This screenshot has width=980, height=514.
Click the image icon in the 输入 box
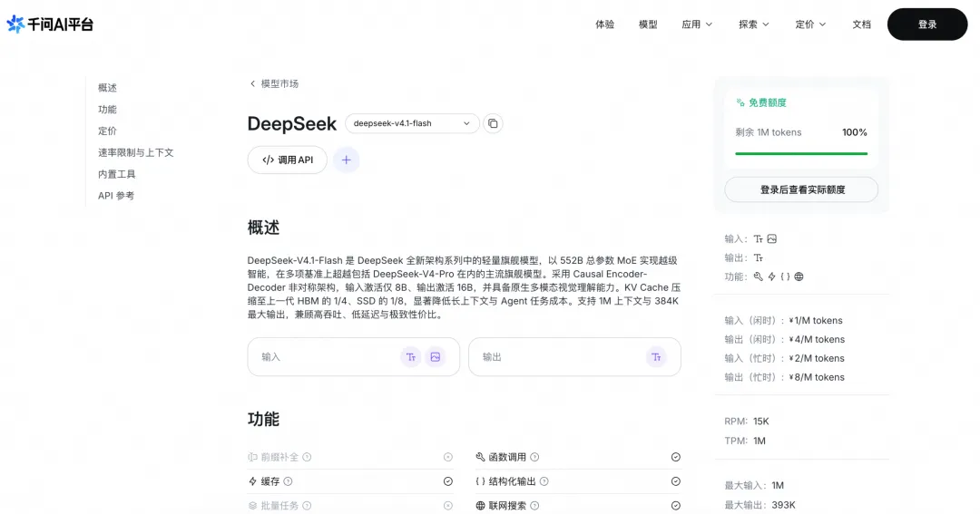[435, 357]
